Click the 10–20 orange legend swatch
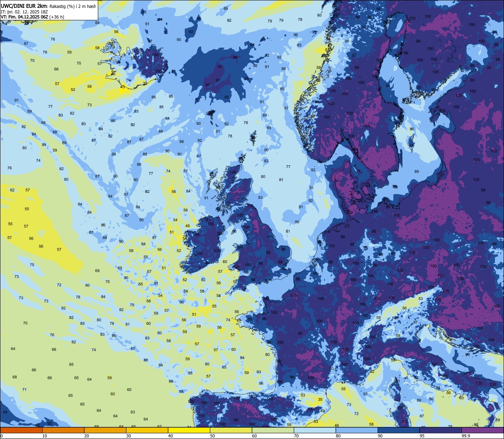Screen dimensions: 504x439 [63, 430]
